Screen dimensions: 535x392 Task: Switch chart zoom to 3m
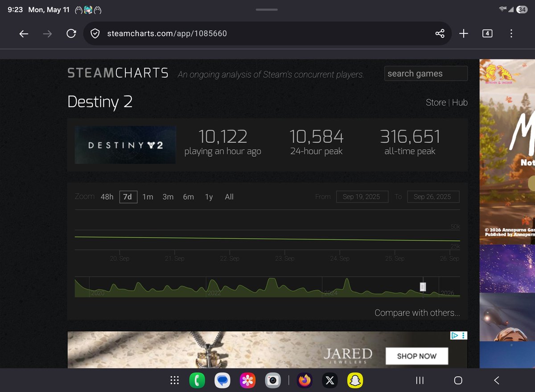(x=168, y=197)
